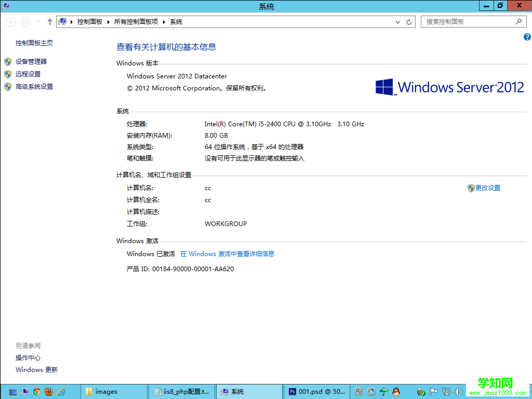Click the computer icon in address bar
Viewport: 532px width, 399px height.
coord(62,22)
